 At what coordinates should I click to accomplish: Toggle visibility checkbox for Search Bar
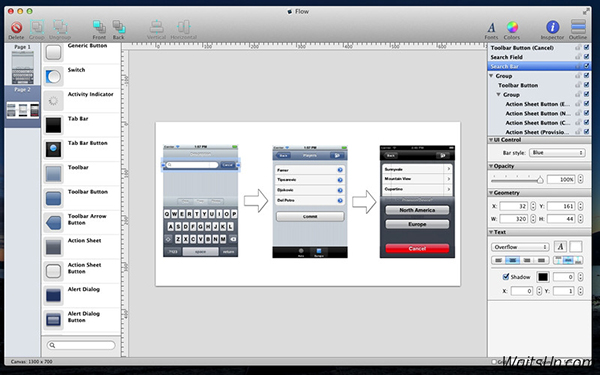(x=586, y=66)
